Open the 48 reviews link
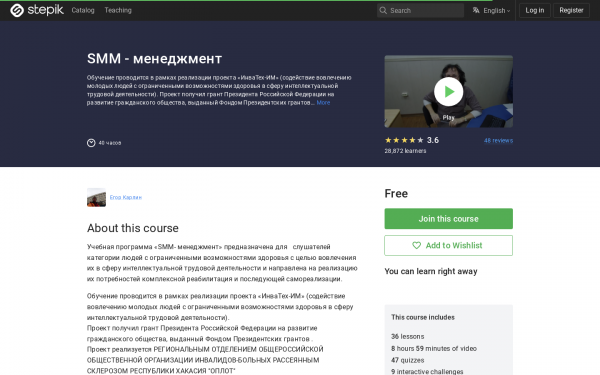 tap(498, 140)
